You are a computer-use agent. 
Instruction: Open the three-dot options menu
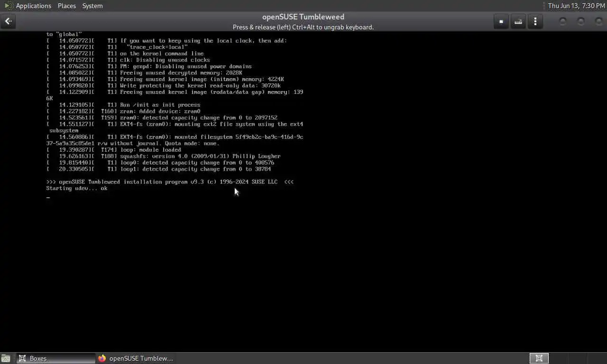pos(535,21)
